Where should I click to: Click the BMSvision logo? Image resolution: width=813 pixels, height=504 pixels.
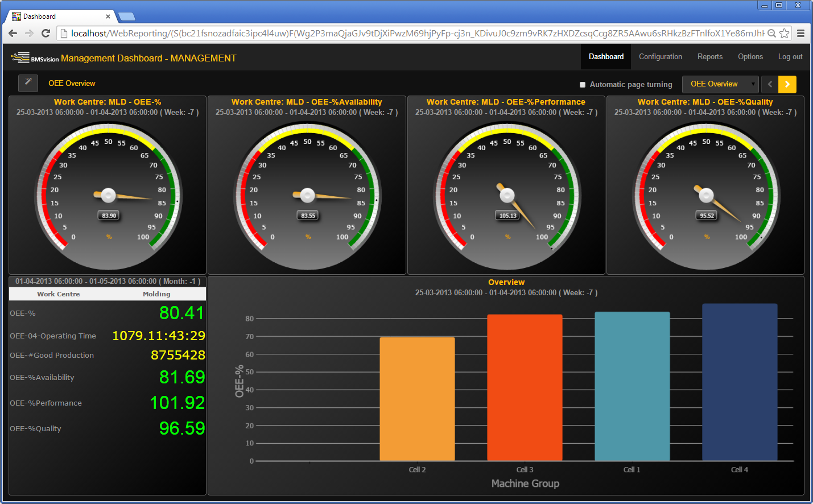click(34, 58)
